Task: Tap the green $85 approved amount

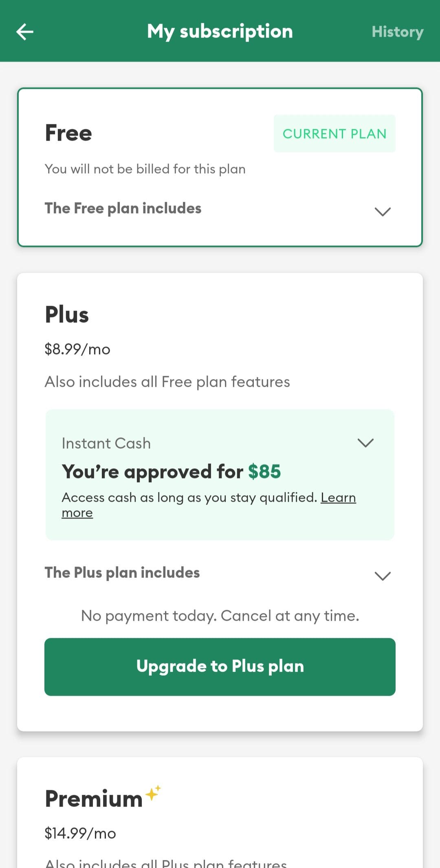Action: point(264,471)
